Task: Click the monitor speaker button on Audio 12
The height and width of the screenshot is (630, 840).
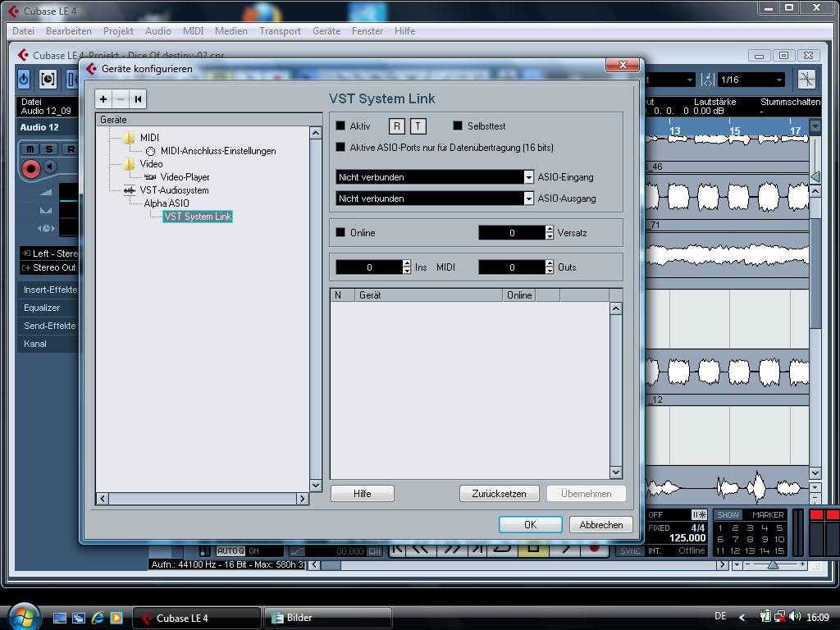Action: (49, 167)
